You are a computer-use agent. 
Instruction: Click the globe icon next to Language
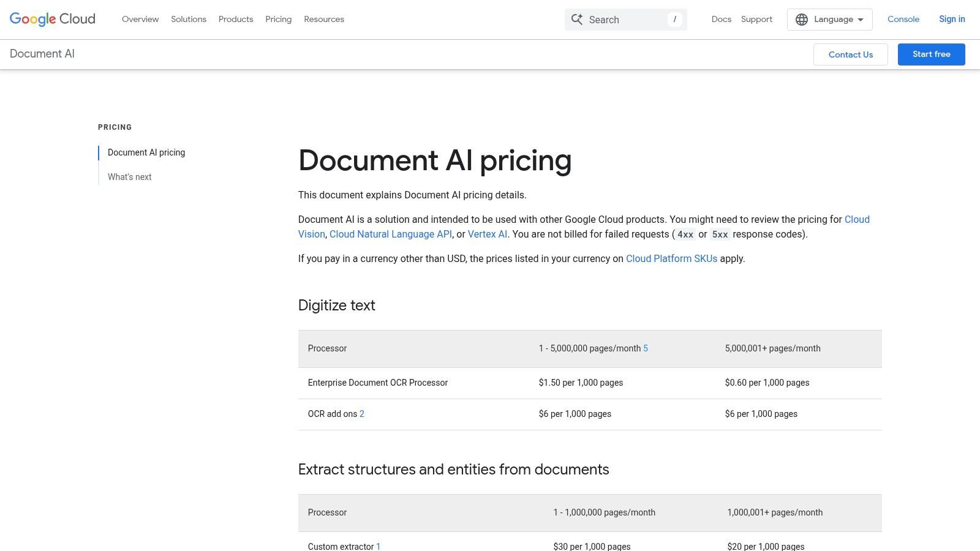801,19
